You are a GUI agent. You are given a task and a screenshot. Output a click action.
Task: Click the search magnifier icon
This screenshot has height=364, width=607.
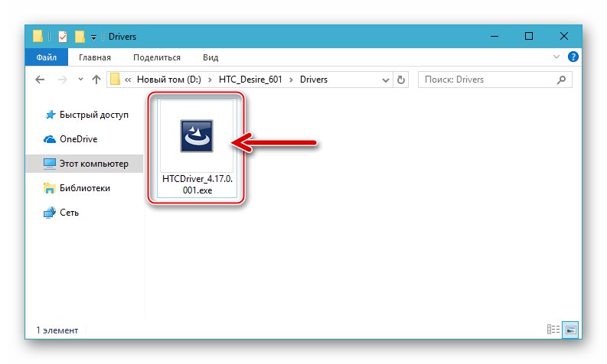(x=561, y=80)
